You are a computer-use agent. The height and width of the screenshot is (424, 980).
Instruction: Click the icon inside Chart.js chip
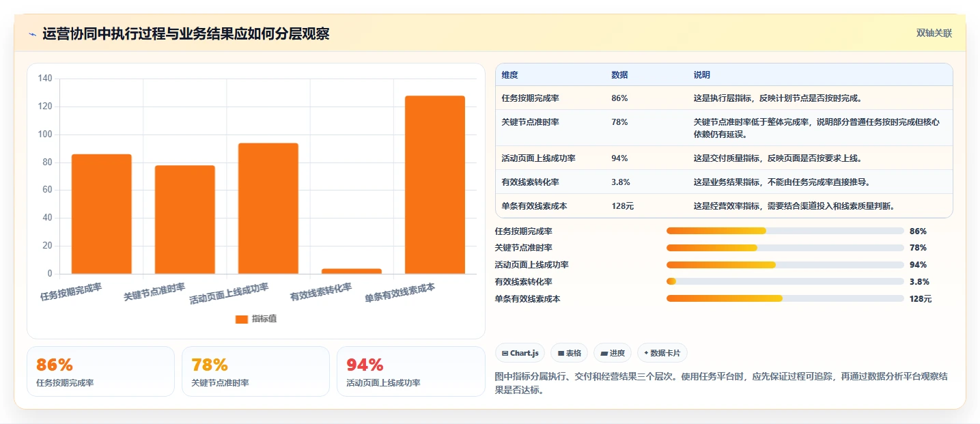click(x=505, y=354)
